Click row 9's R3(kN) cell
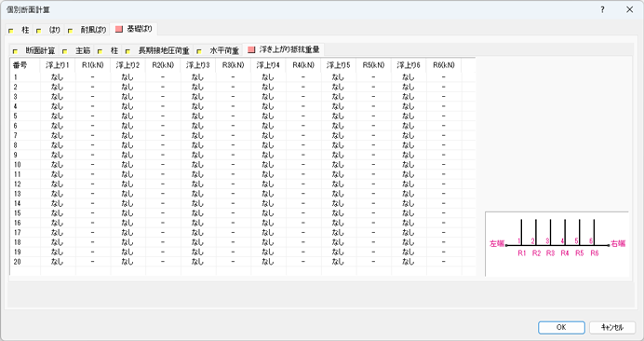Screen dimensions: 644x341 coord(234,155)
